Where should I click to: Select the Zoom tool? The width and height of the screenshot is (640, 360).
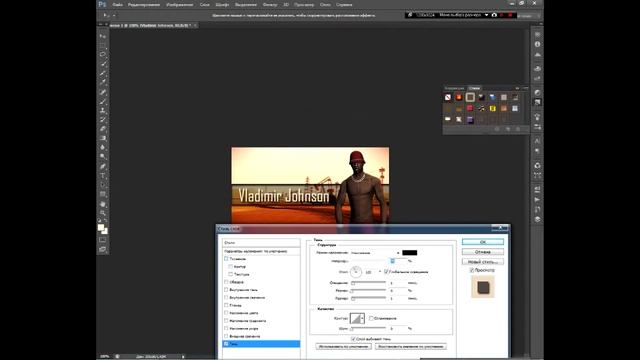(x=102, y=213)
